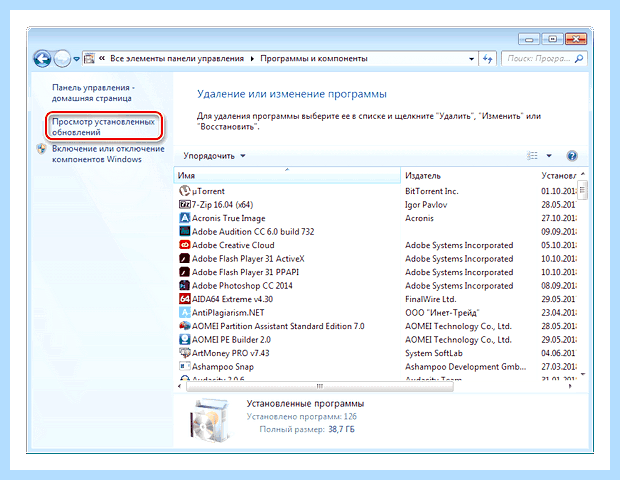Click the Forward navigation arrow
Image resolution: width=620 pixels, height=480 pixels.
(x=62, y=59)
